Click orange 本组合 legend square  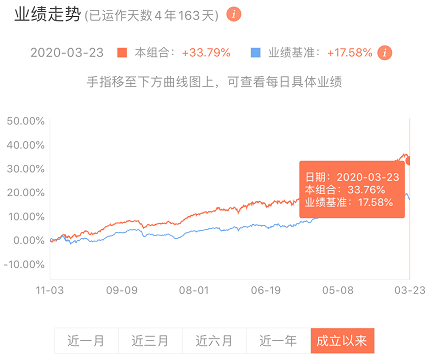(x=122, y=53)
